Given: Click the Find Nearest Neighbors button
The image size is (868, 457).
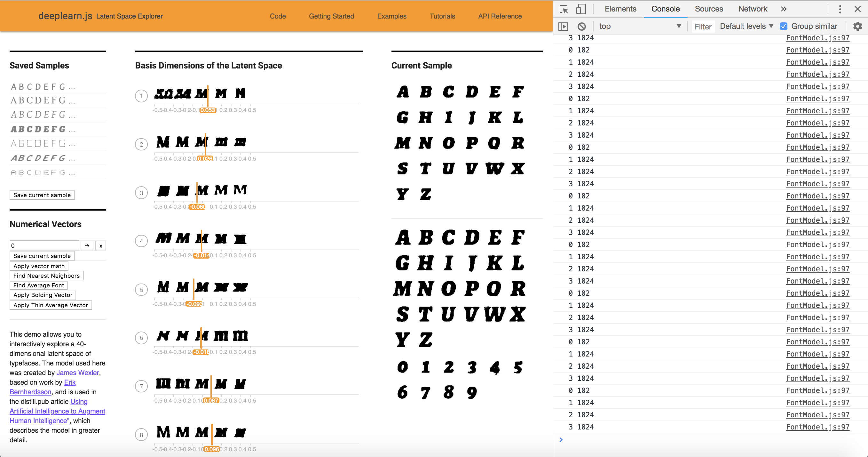Looking at the screenshot, I should pyautogui.click(x=46, y=276).
